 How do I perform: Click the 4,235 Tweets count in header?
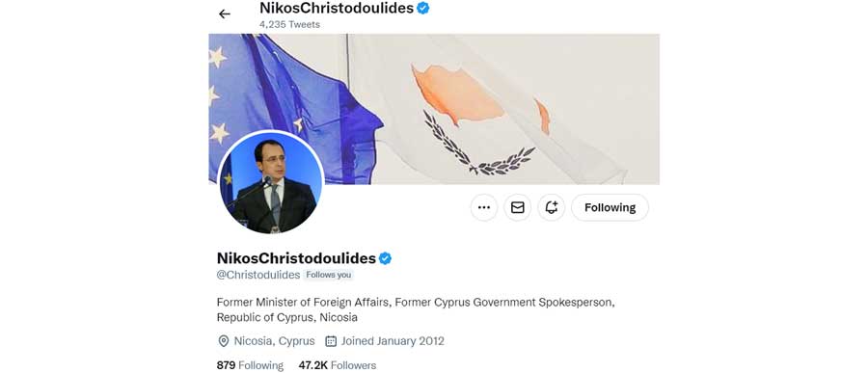click(289, 24)
